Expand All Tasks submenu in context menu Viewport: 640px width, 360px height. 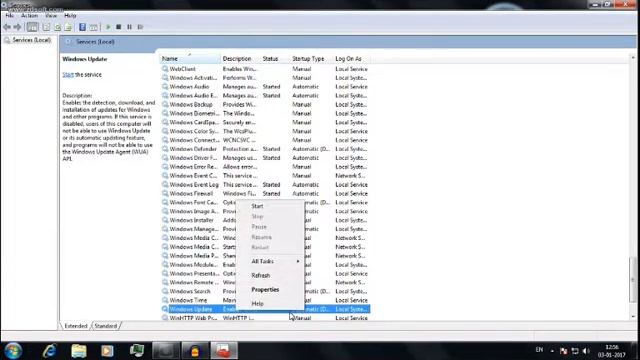(270, 261)
